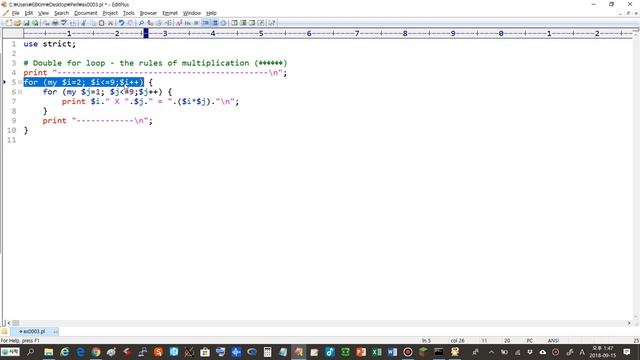Toggle the Line number toolbar button
The height and width of the screenshot is (360, 640).
click(214, 23)
